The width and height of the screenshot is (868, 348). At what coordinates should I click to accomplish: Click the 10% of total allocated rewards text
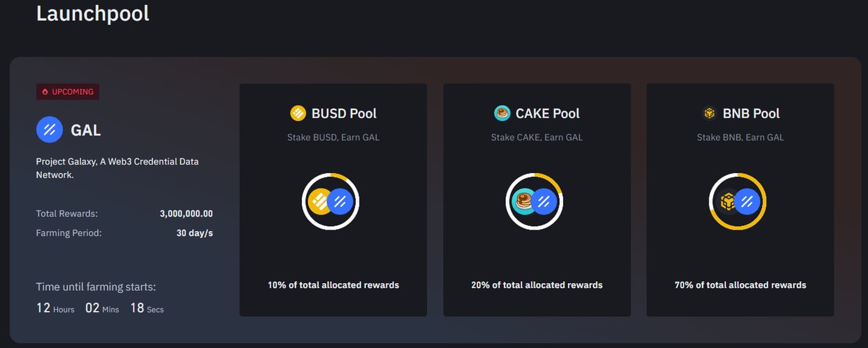(334, 285)
